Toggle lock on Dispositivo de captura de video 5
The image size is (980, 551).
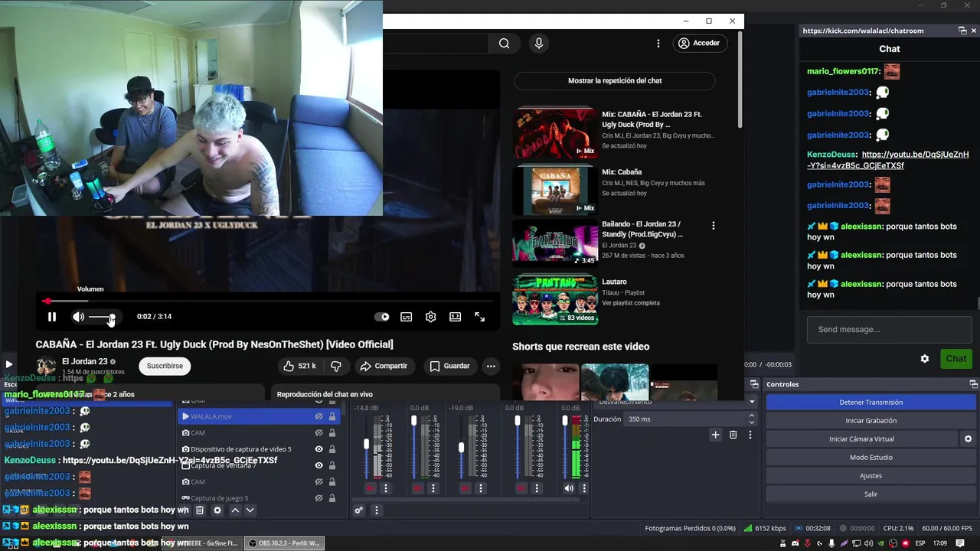pyautogui.click(x=332, y=449)
